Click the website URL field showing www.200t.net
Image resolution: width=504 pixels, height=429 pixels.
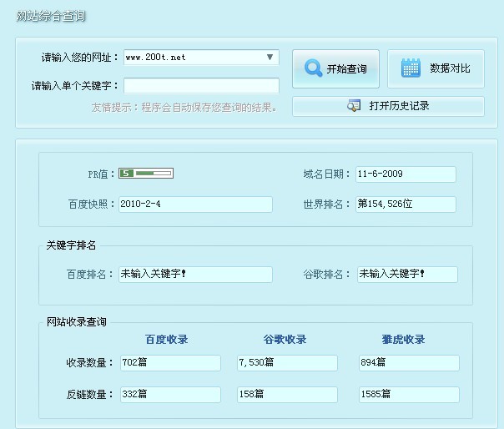(x=201, y=58)
